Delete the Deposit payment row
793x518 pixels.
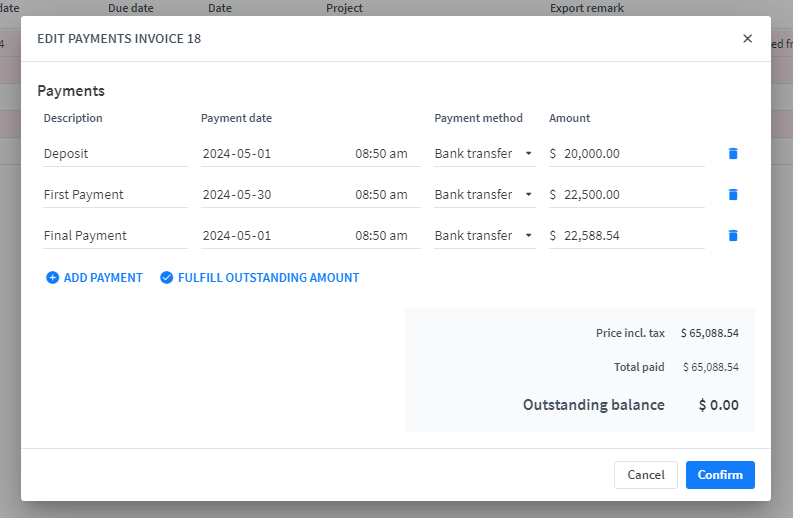[x=733, y=153]
